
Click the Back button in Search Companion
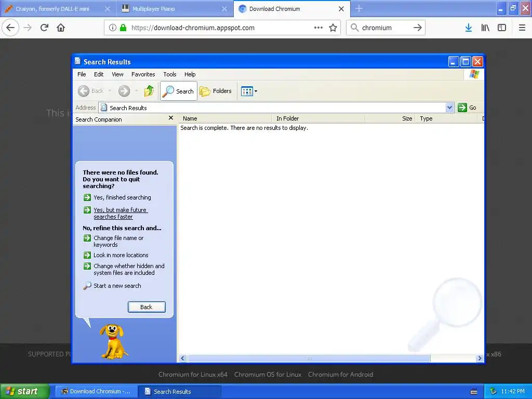(x=147, y=307)
